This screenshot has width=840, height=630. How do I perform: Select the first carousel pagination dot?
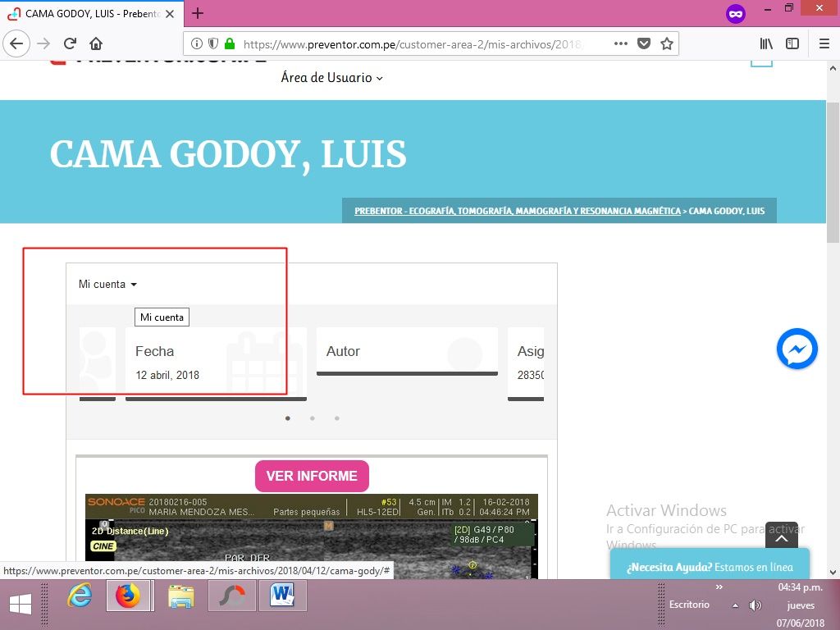[288, 418]
